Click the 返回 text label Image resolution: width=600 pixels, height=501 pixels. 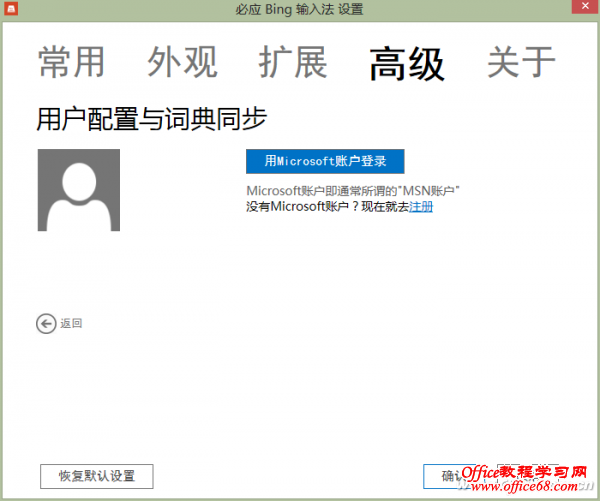71,323
